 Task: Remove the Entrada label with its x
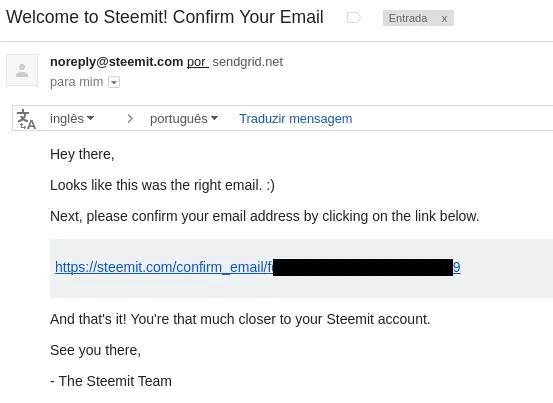tap(444, 19)
